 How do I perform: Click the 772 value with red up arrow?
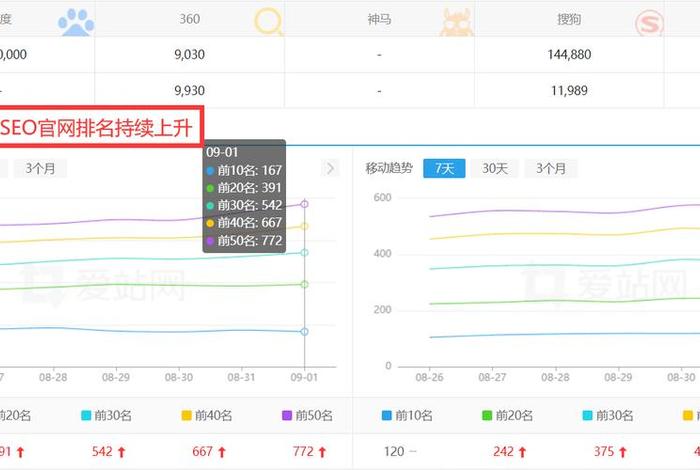point(309,452)
